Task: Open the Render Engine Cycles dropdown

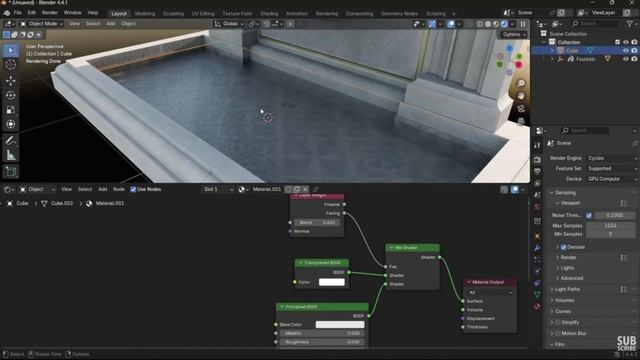Action: [612, 158]
